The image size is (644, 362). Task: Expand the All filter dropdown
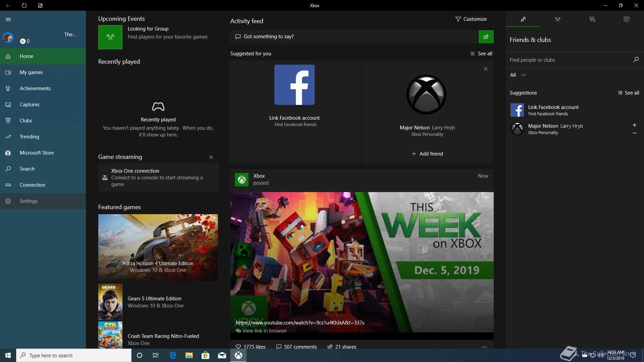(518, 75)
